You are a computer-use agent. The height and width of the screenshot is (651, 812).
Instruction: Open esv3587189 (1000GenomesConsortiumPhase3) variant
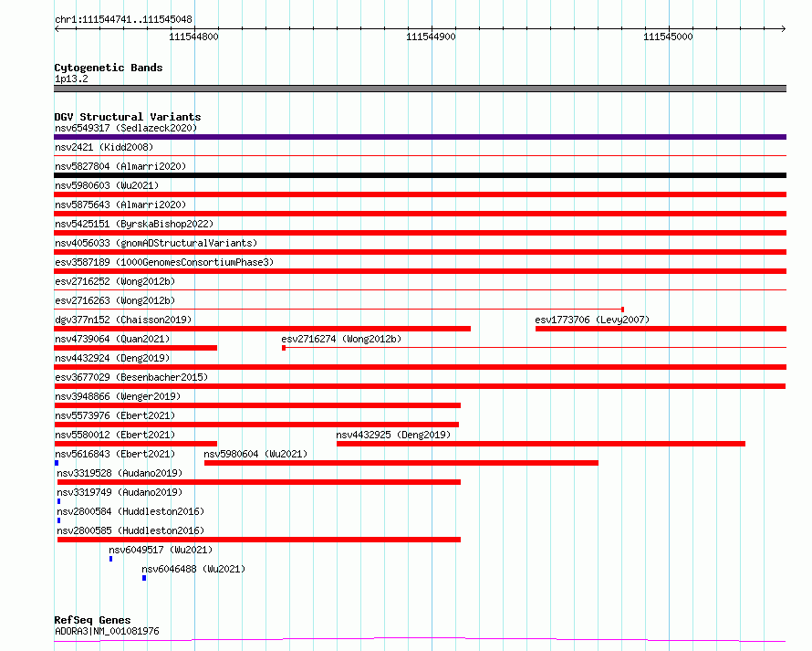point(164,262)
